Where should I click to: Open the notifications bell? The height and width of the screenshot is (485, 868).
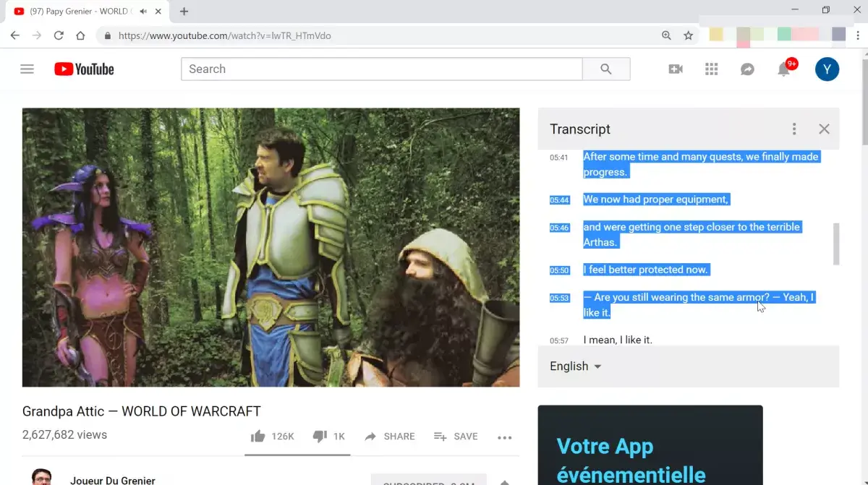pos(783,69)
